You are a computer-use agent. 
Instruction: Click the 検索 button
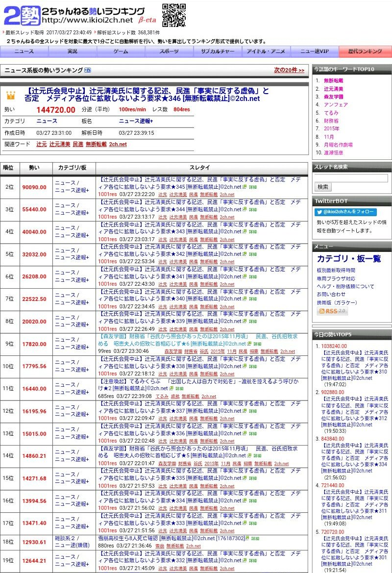point(323,187)
